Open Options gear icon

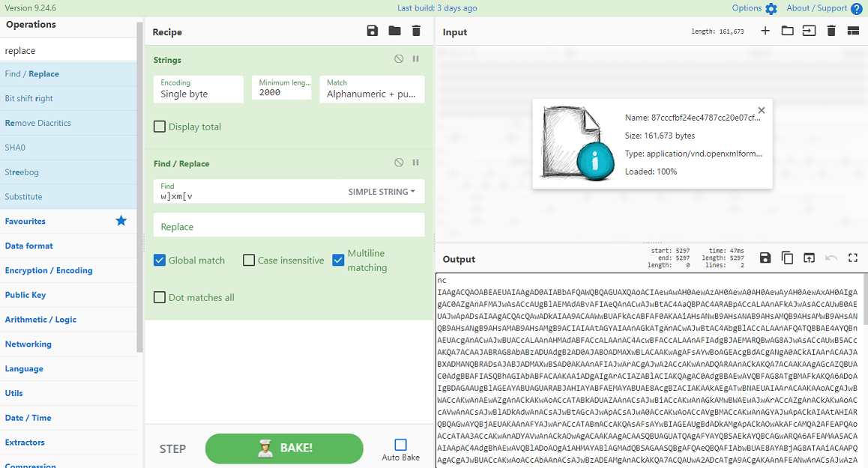click(771, 8)
